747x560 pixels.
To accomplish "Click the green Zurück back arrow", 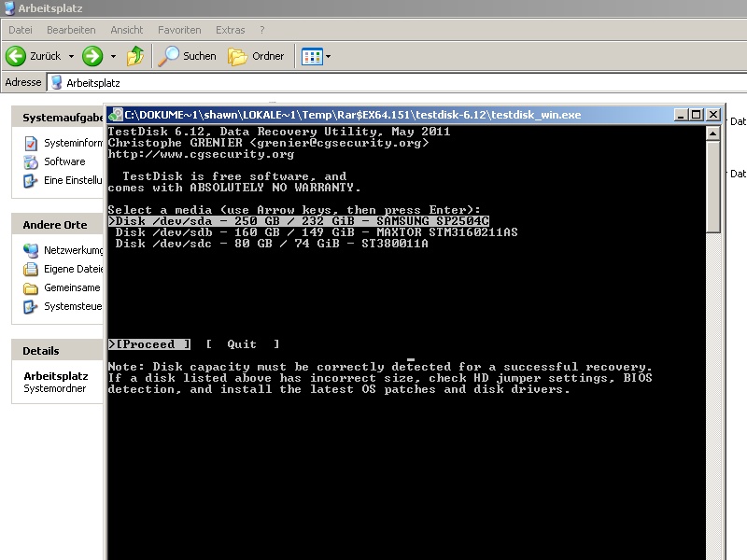I will (x=16, y=56).
